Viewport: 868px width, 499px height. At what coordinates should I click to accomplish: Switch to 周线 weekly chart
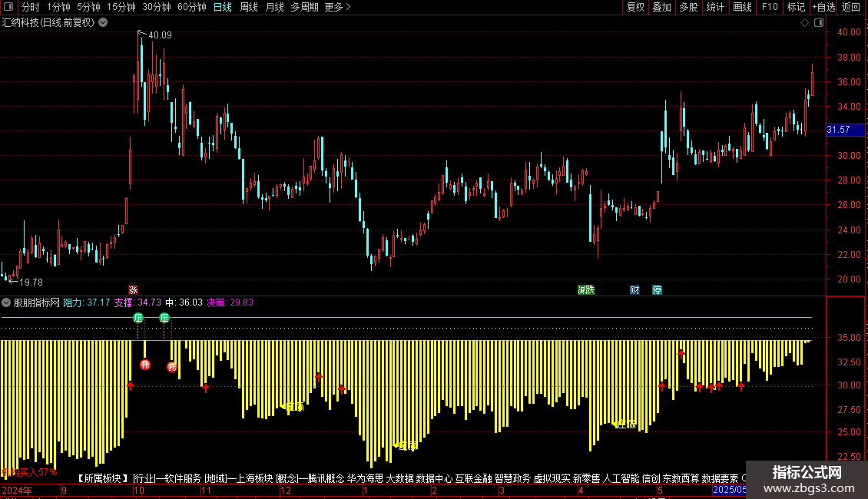[249, 7]
